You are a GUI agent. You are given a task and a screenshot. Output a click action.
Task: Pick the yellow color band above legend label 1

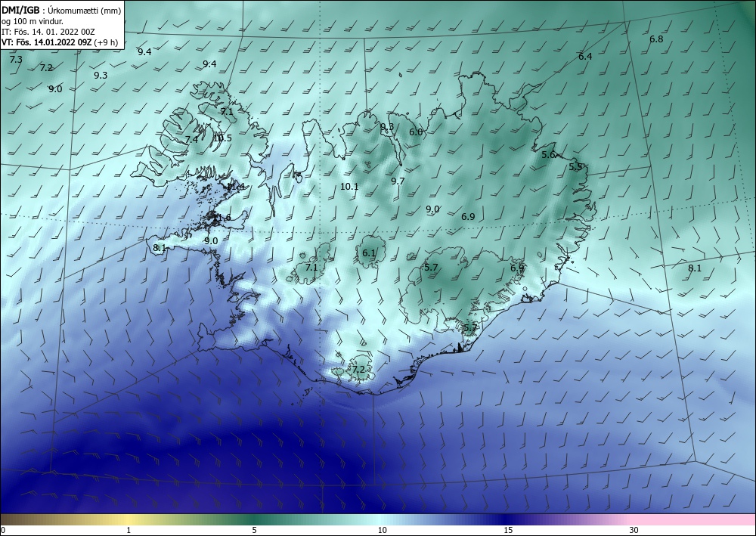(129, 519)
